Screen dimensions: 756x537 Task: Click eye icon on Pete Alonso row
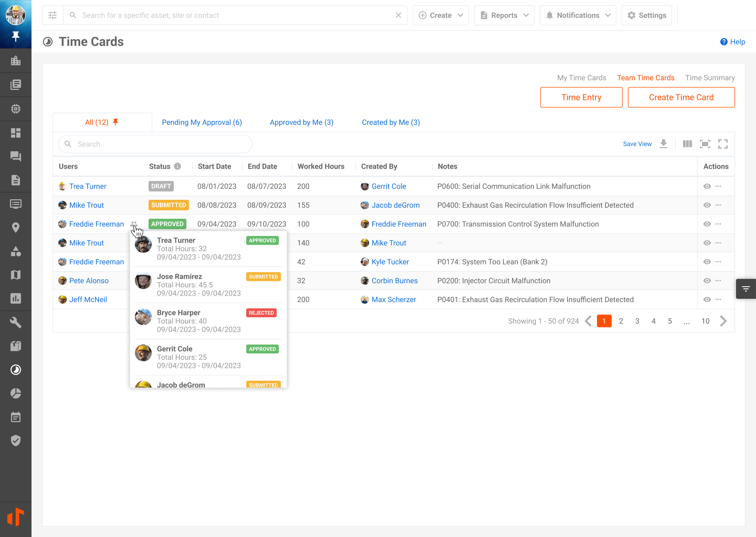(x=707, y=281)
